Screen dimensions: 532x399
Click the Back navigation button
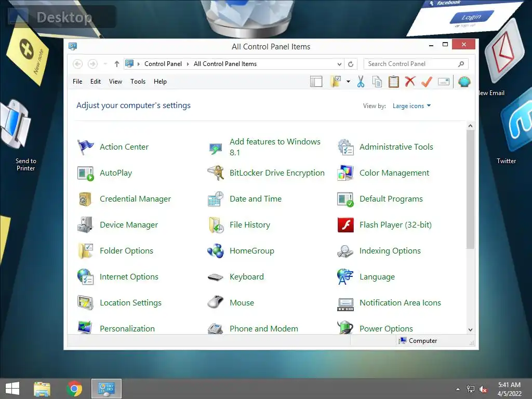(x=78, y=64)
